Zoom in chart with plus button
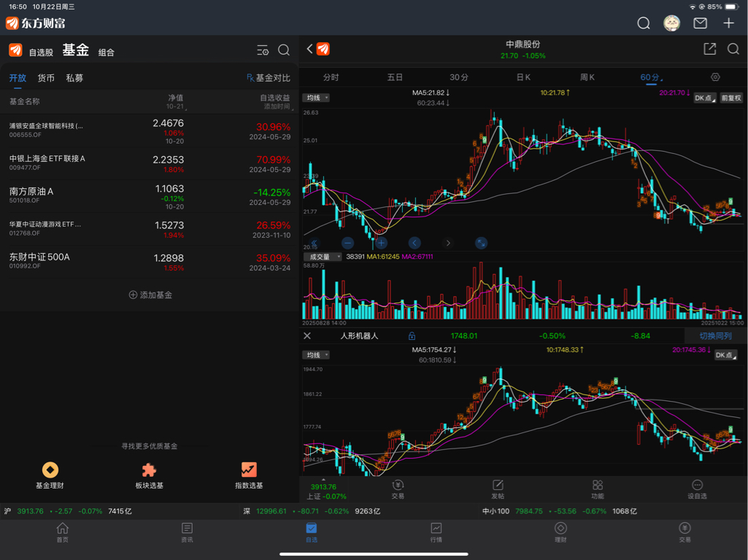Viewport: 748px width, 560px height. click(x=381, y=243)
